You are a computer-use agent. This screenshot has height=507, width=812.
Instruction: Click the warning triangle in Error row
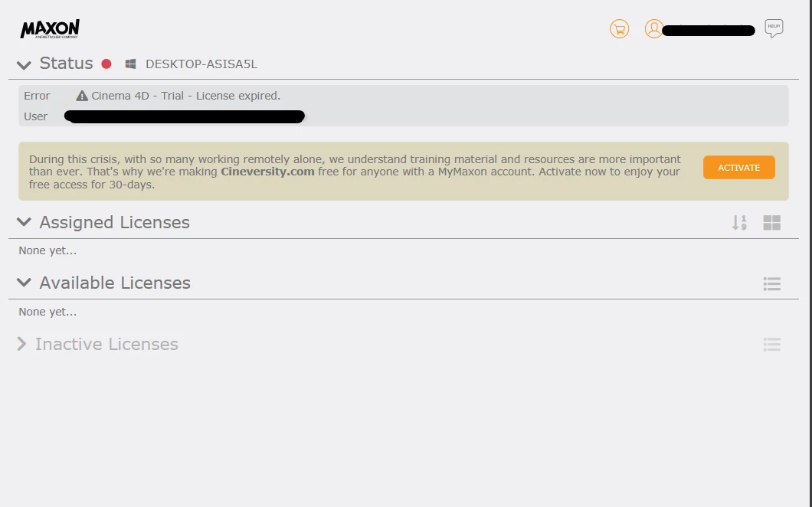[x=82, y=96]
